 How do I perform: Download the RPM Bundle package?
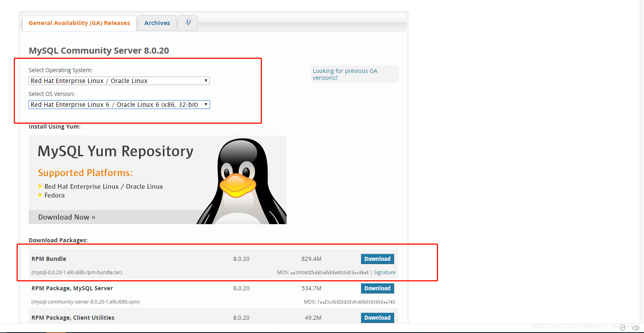tap(377, 259)
